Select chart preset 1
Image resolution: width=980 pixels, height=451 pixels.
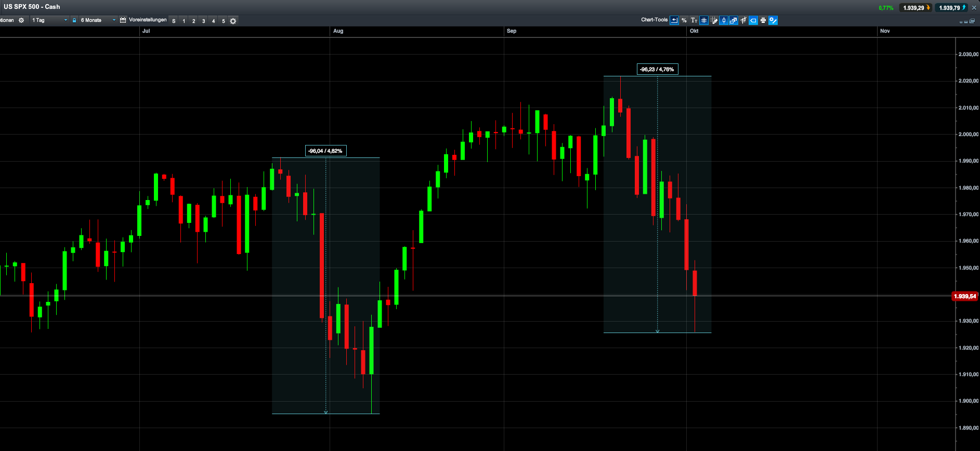pos(184,21)
